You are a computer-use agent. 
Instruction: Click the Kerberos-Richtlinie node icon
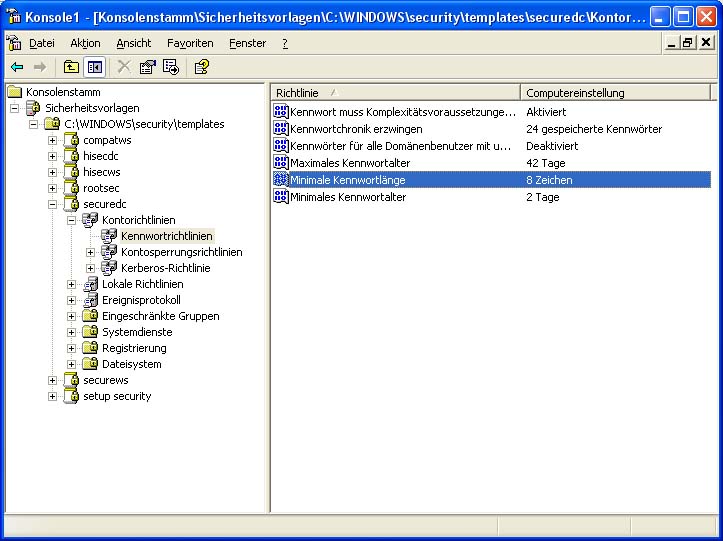tap(109, 268)
